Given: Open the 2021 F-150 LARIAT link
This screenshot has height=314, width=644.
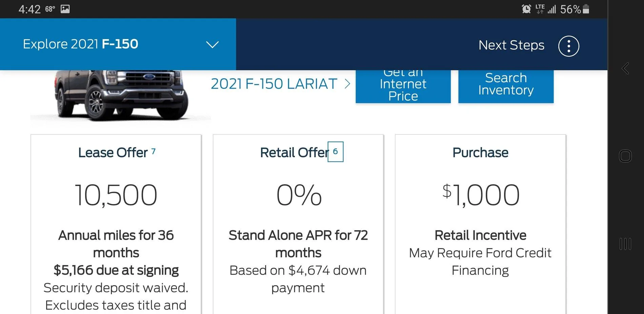Looking at the screenshot, I should tap(274, 84).
